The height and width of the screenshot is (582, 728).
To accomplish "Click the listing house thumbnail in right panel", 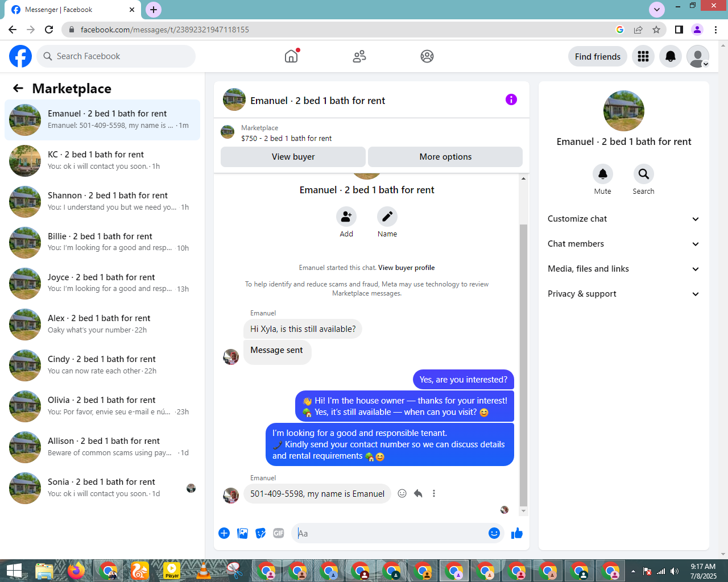I will point(624,111).
